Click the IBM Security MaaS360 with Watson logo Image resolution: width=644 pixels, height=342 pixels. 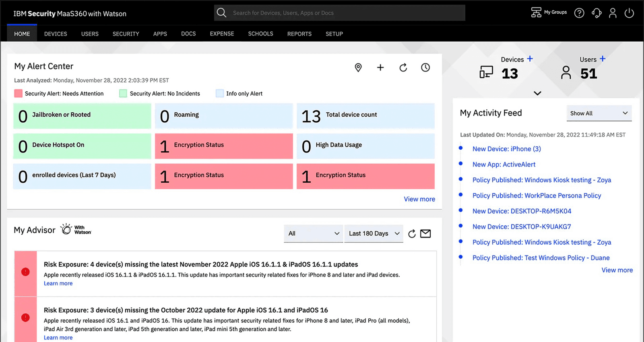point(70,14)
